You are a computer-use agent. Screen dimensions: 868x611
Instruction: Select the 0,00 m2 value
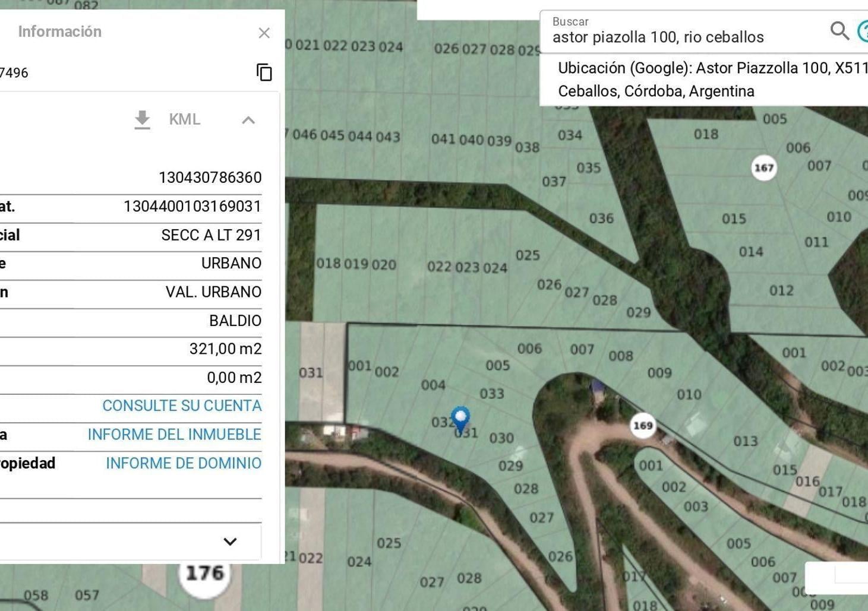pos(234,377)
